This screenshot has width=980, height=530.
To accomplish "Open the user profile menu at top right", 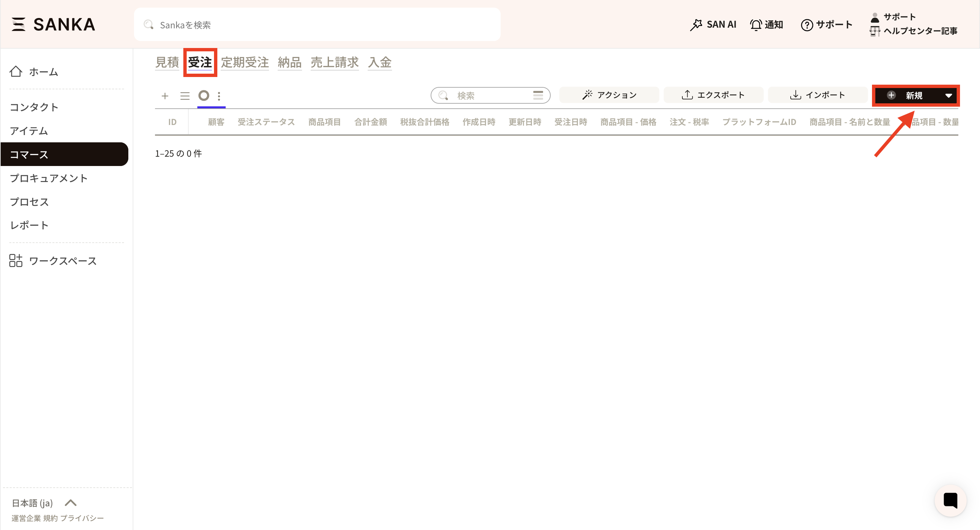I will click(x=875, y=18).
